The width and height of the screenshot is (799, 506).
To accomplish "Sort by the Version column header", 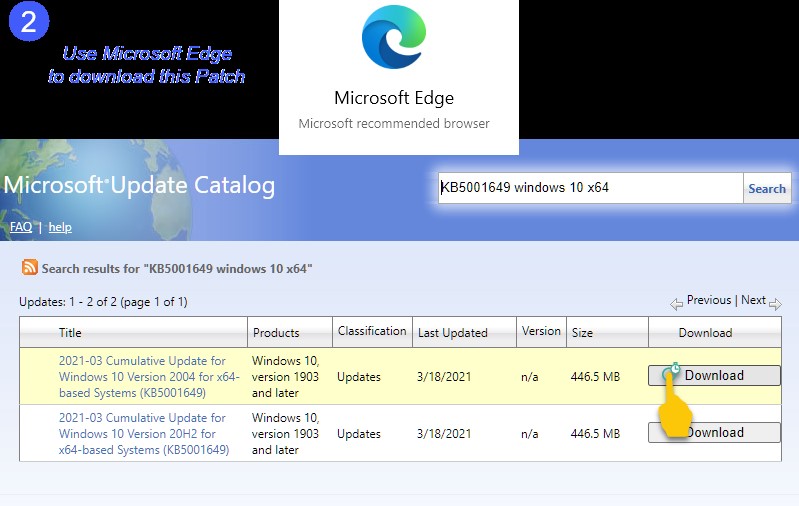I will pos(541,331).
